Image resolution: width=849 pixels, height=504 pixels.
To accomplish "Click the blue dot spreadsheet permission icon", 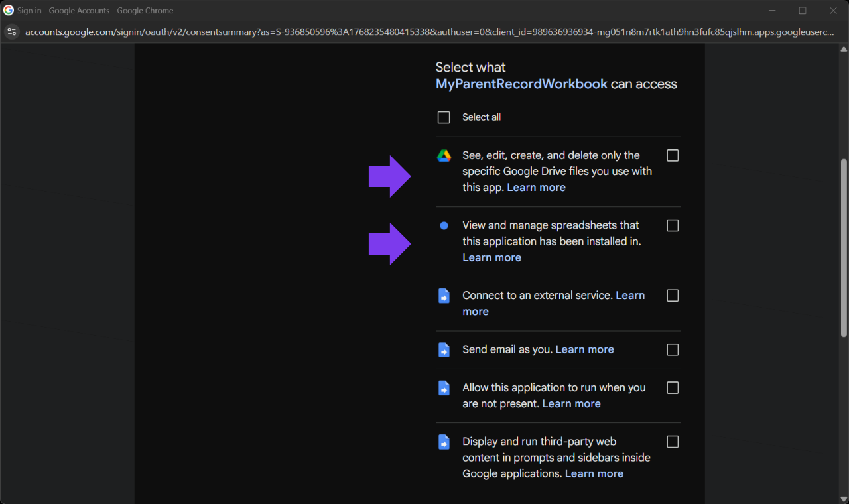I will 444,225.
